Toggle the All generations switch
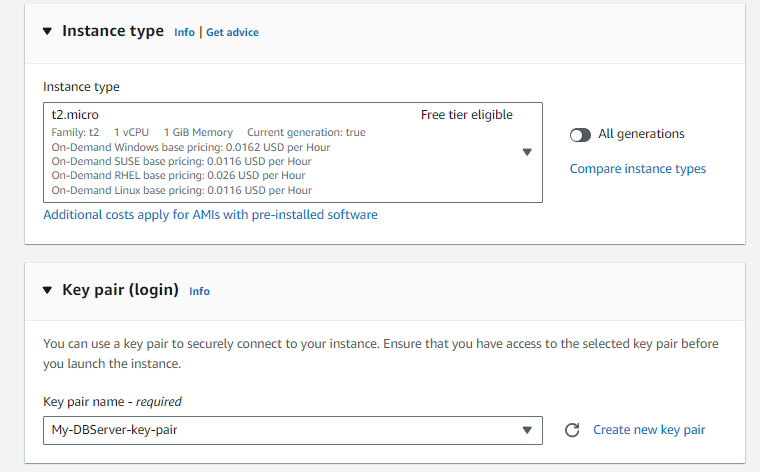This screenshot has width=760, height=472. (580, 134)
